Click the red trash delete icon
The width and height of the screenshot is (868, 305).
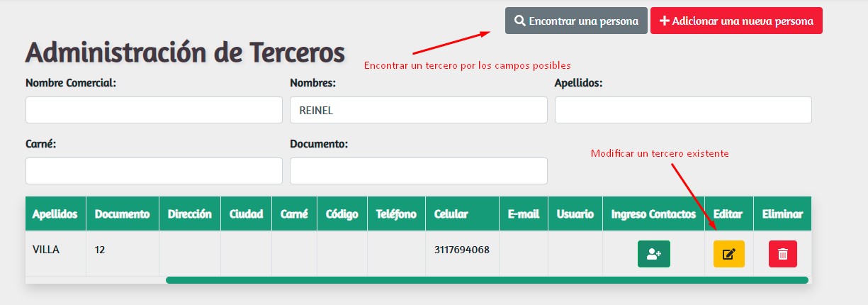coord(782,254)
